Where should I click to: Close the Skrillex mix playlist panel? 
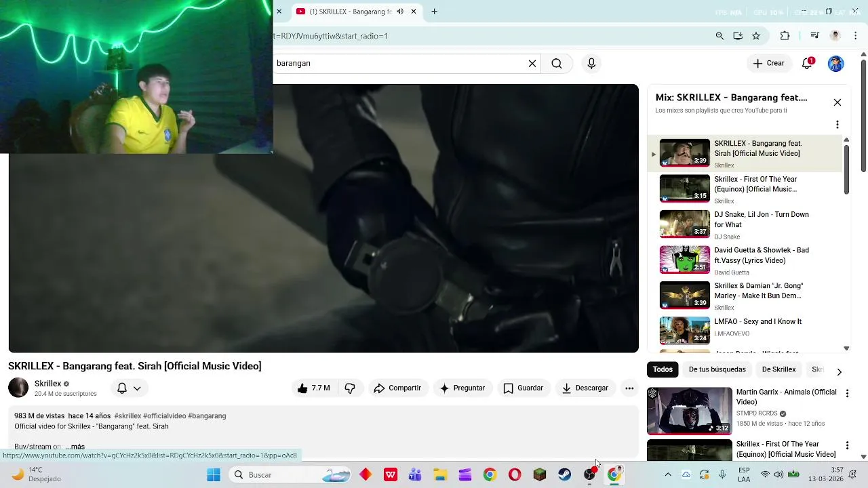pos(837,102)
